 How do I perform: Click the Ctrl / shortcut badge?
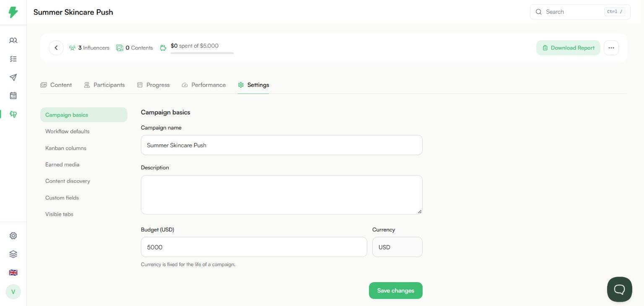coord(615,12)
